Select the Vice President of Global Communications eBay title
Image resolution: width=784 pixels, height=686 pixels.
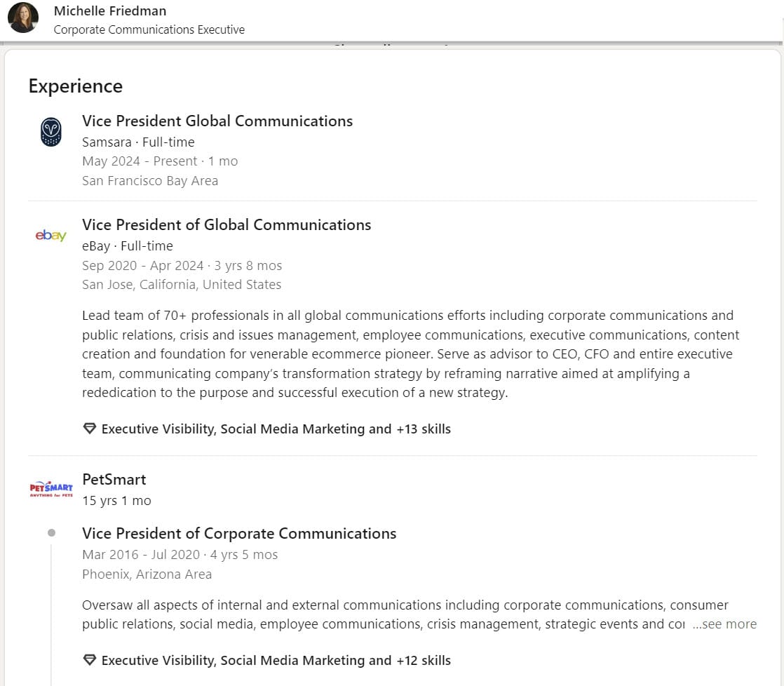(227, 224)
